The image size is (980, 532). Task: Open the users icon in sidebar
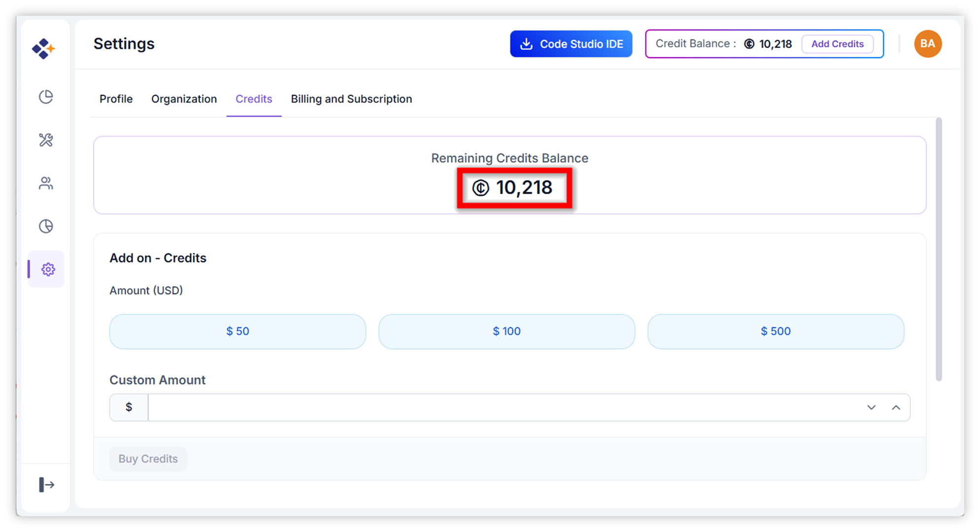click(x=46, y=183)
